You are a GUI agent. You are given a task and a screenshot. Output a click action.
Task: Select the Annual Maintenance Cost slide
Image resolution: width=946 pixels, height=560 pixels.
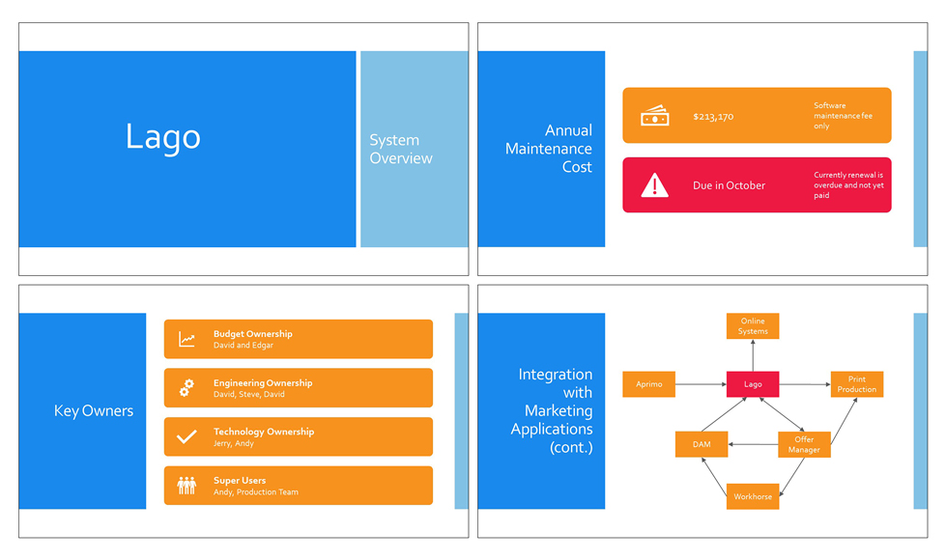[702, 149]
